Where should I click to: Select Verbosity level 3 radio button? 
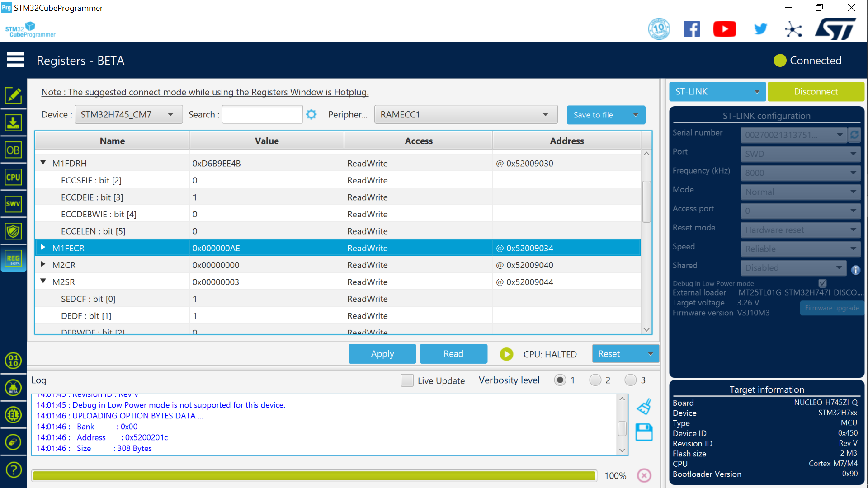point(630,380)
